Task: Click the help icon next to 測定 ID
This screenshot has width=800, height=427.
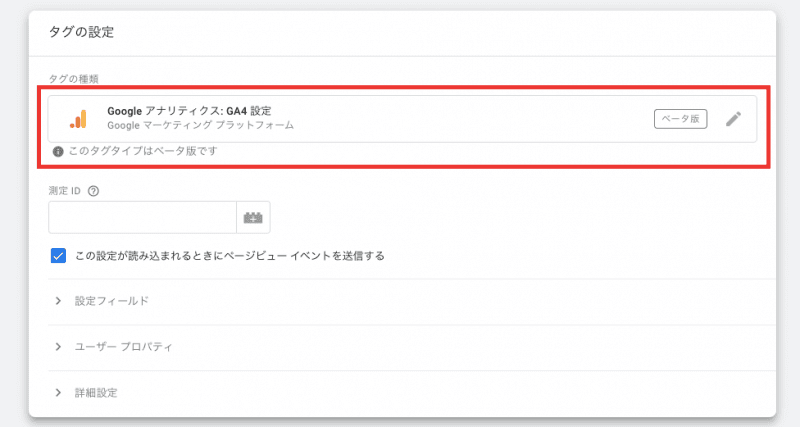Action: coord(93,191)
